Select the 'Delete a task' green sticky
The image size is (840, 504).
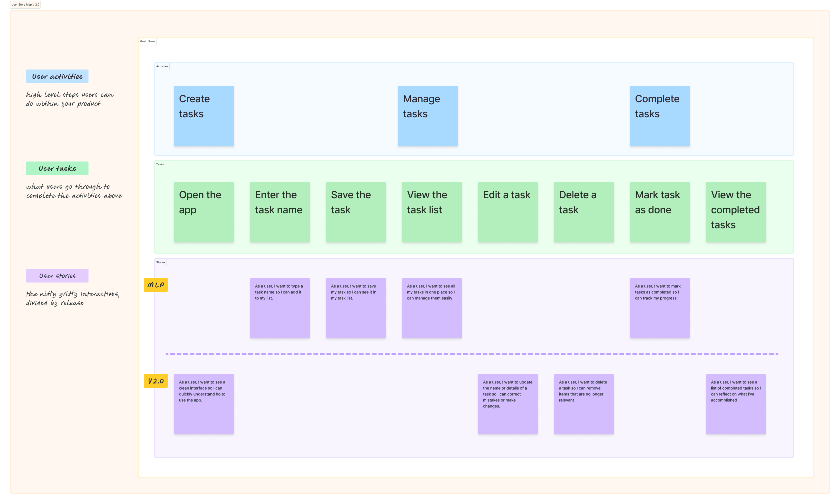coord(584,212)
